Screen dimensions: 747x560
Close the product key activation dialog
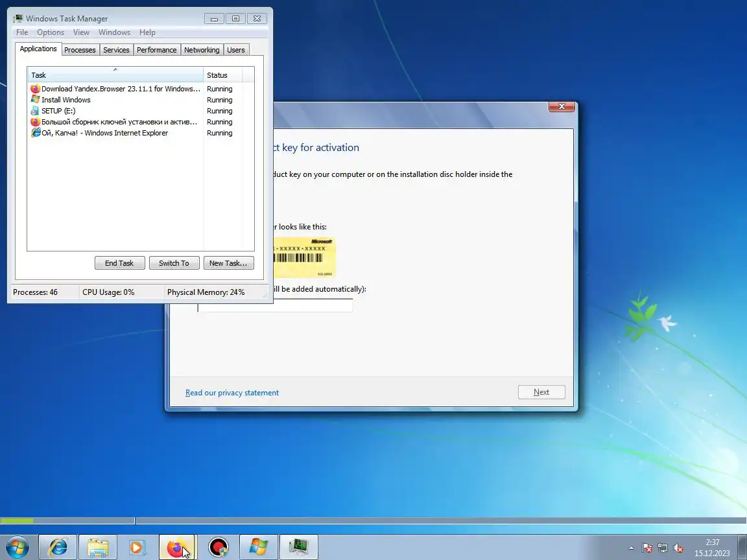(562, 106)
